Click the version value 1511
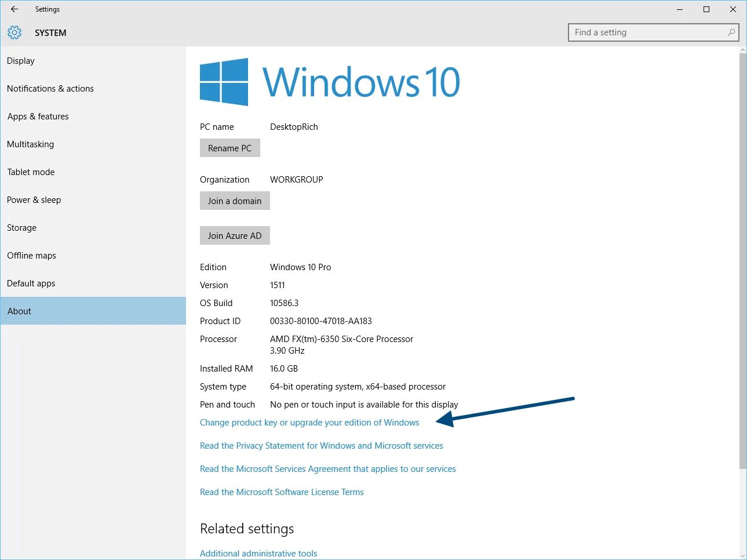The width and height of the screenshot is (747, 560). pos(278,285)
